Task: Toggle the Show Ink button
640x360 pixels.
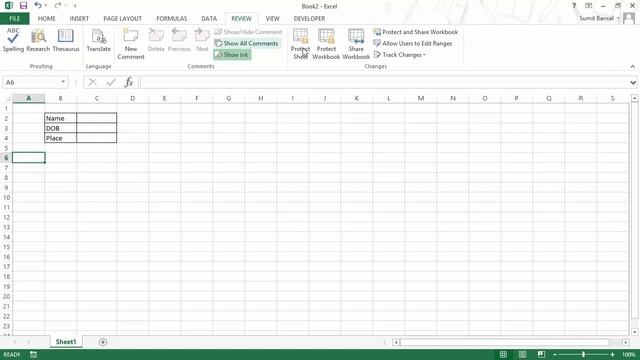Action: (232, 55)
